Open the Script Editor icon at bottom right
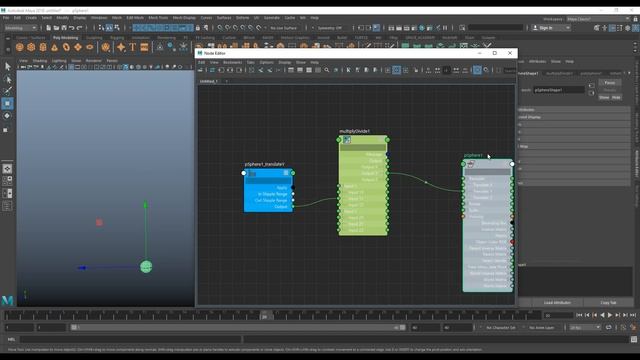This screenshot has width=640, height=360. tap(633, 339)
